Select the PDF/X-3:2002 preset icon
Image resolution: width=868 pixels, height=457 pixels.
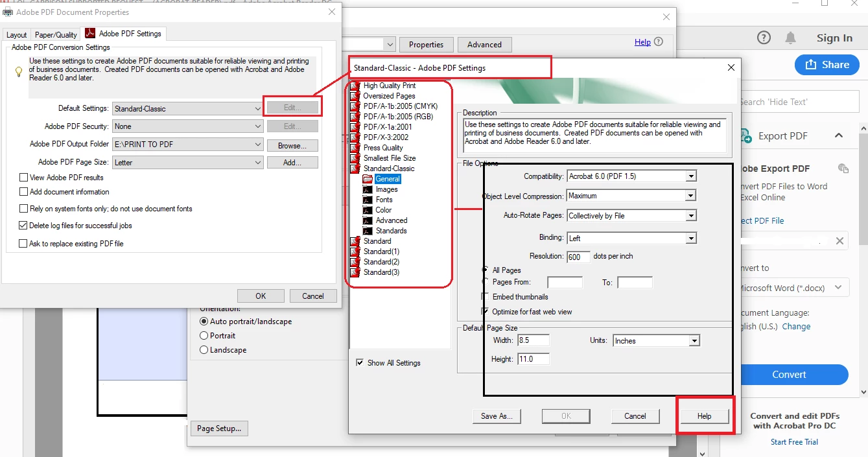click(x=355, y=137)
